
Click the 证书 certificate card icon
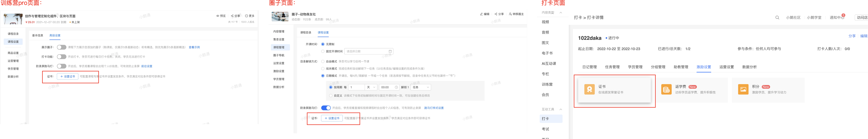[x=589, y=89]
